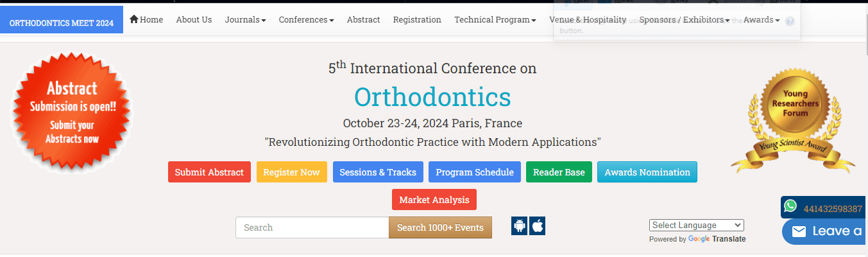Screen dimensions: 868x257
Task: Click the WhatsApp contact icon
Action: pos(790,206)
